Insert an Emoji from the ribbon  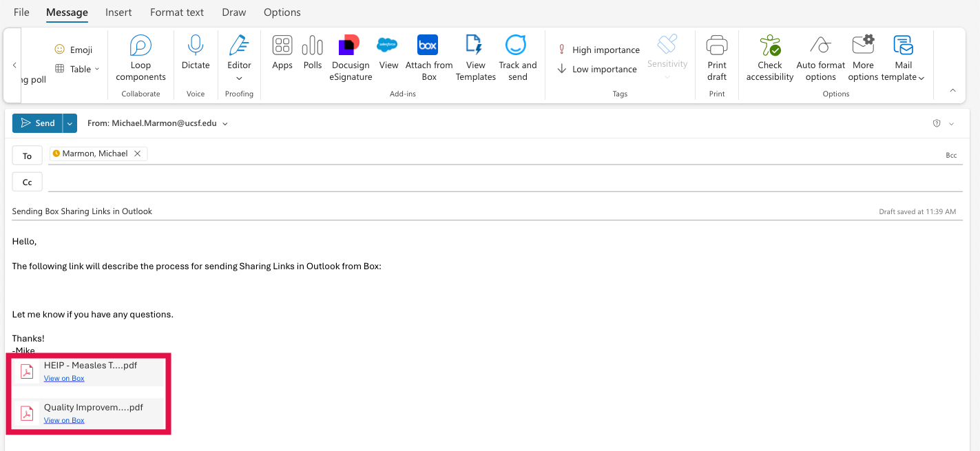(73, 50)
